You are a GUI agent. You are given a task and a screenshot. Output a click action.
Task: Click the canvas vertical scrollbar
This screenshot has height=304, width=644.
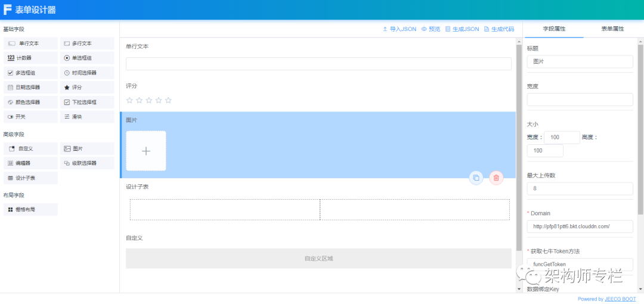pyautogui.click(x=519, y=147)
